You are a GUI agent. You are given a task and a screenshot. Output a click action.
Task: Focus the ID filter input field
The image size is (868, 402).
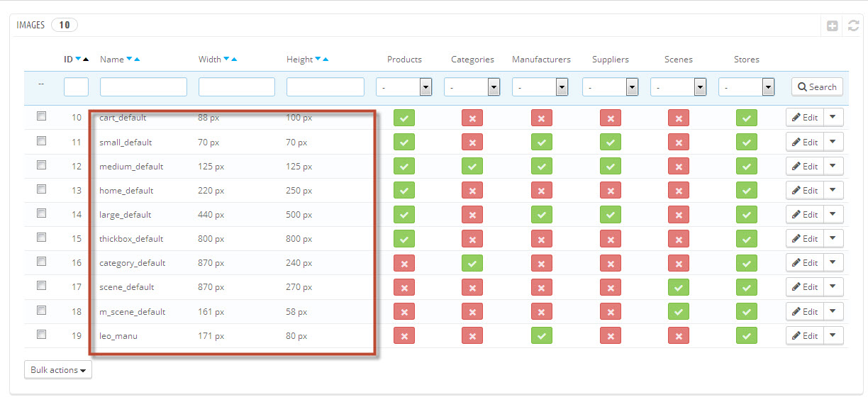point(76,87)
